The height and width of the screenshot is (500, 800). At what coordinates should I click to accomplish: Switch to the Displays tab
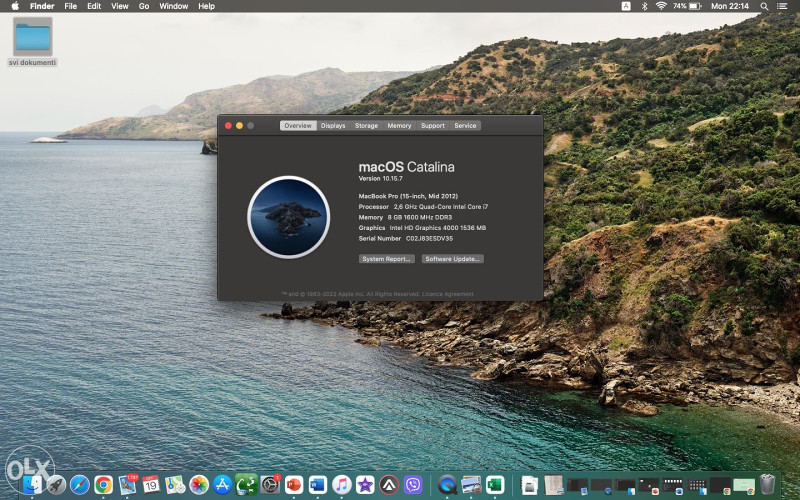coord(333,126)
